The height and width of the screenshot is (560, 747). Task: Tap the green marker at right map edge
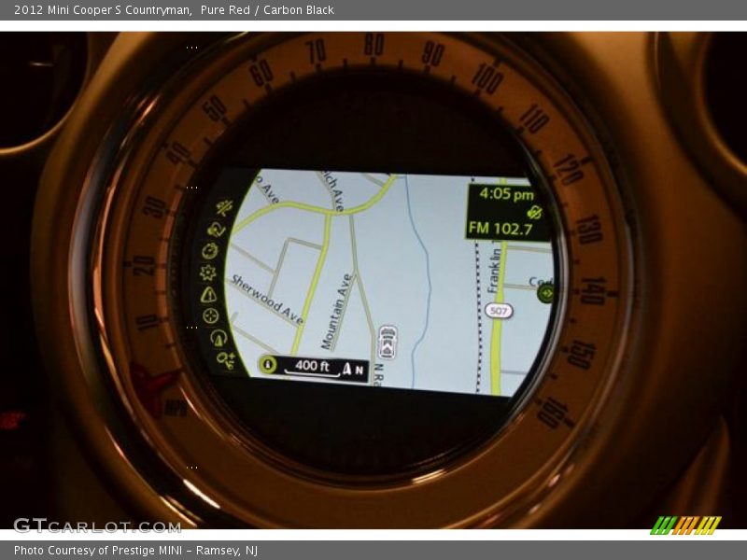click(x=546, y=293)
